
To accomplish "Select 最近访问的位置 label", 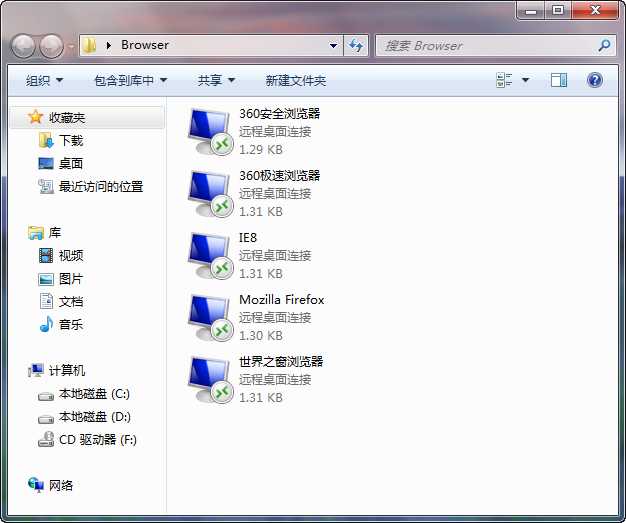I will click(101, 186).
